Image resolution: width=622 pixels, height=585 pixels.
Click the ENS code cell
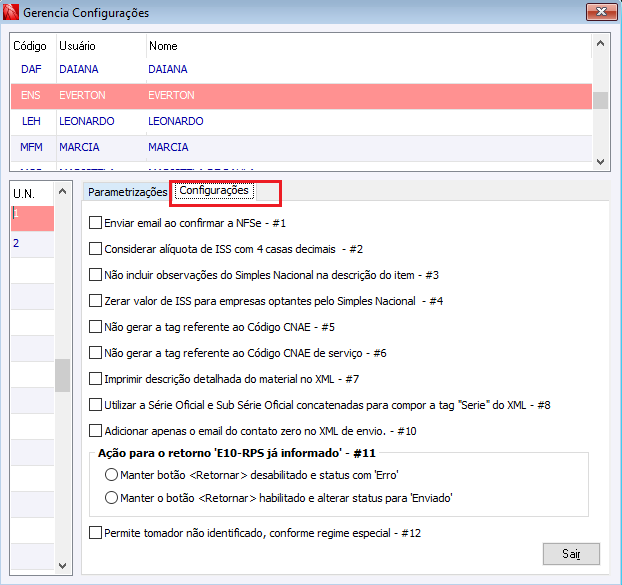click(x=31, y=96)
